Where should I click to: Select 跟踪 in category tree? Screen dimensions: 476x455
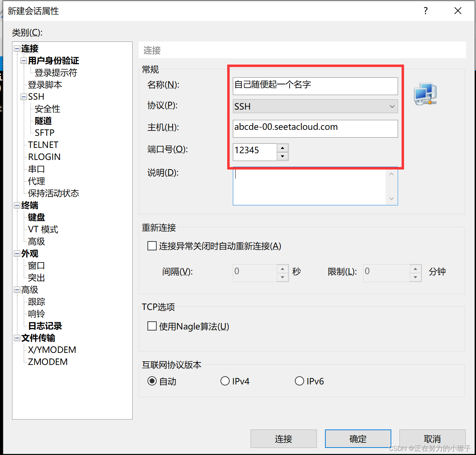[x=37, y=302]
